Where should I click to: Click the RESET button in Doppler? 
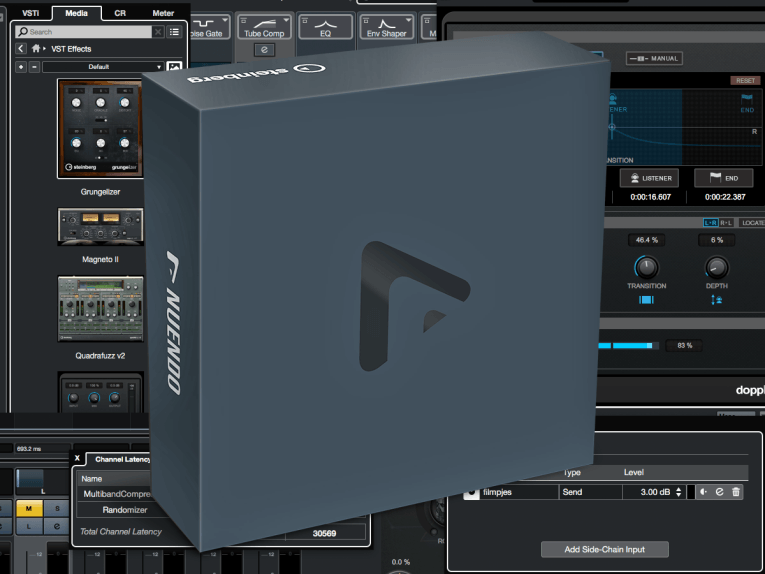(745, 80)
